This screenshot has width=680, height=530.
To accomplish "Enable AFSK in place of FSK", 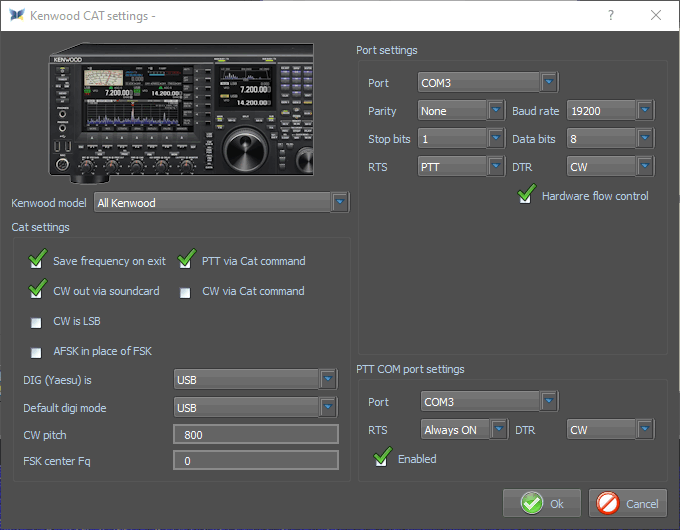I will [37, 352].
